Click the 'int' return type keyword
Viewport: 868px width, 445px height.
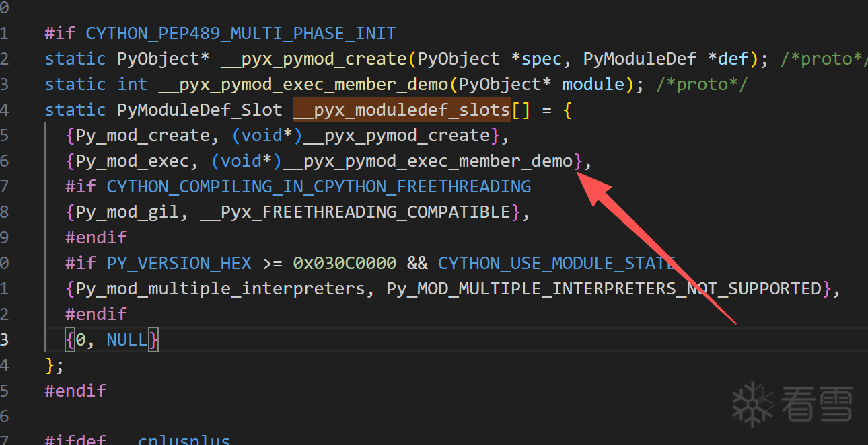(132, 84)
